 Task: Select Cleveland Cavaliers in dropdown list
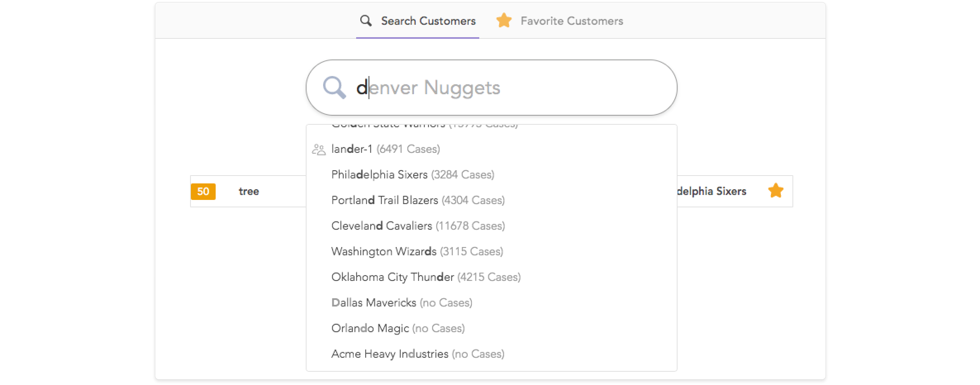[x=491, y=226]
